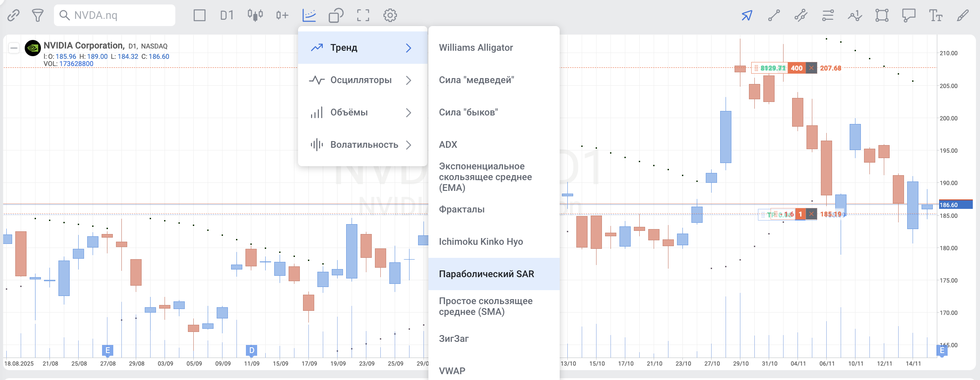Toggle the fullscreen icon
Image resolution: width=980 pixels, height=380 pixels.
click(363, 15)
